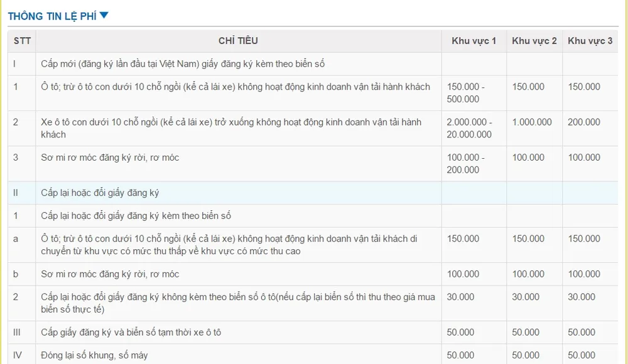Select the Khu vực 2 column header
The height and width of the screenshot is (364, 628).
click(x=534, y=41)
